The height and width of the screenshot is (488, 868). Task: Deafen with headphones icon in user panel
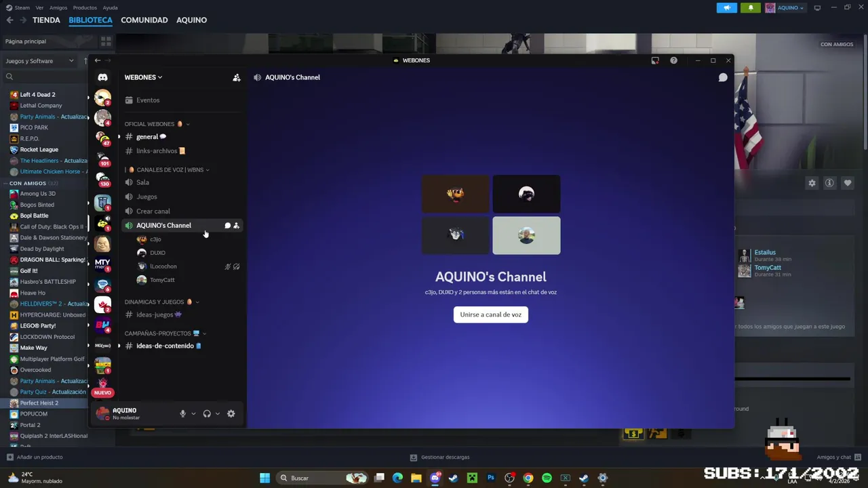tap(207, 413)
